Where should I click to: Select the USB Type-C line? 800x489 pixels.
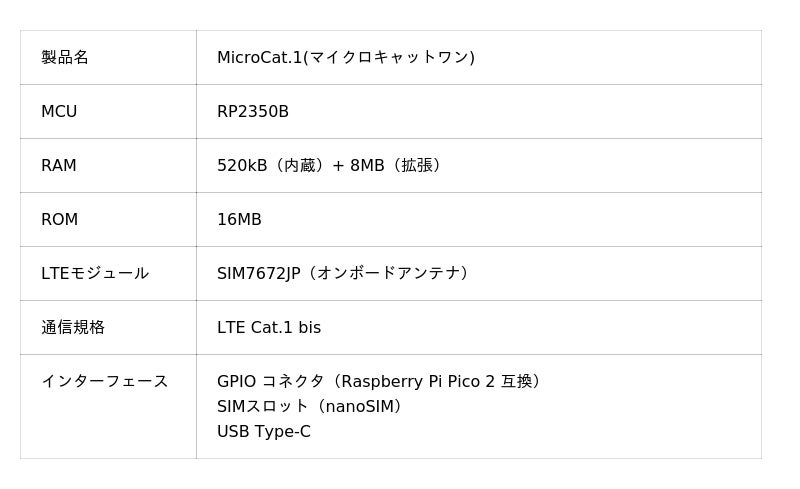click(264, 432)
